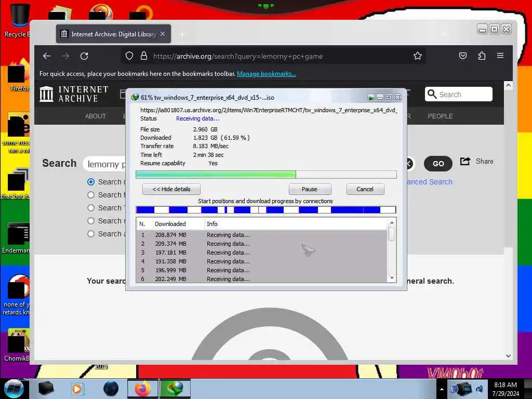Show hidden system tray icons
The width and height of the screenshot is (532, 399).
442,389
